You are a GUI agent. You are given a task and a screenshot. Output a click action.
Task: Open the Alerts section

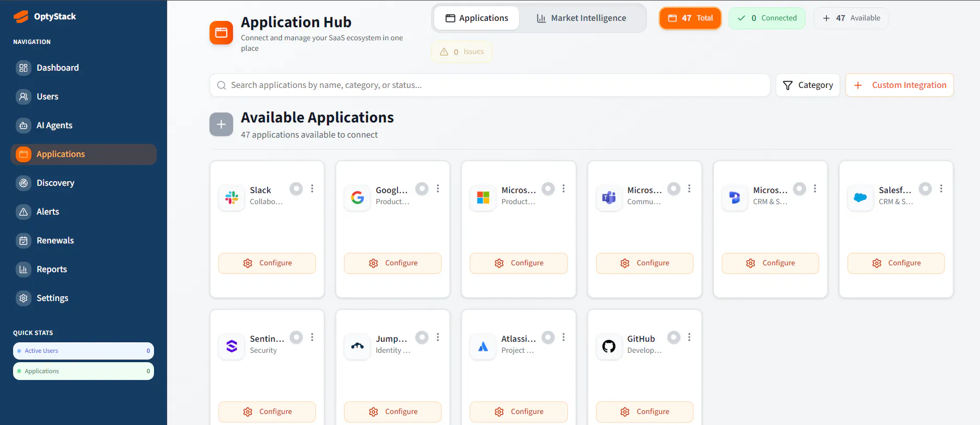point(83,211)
